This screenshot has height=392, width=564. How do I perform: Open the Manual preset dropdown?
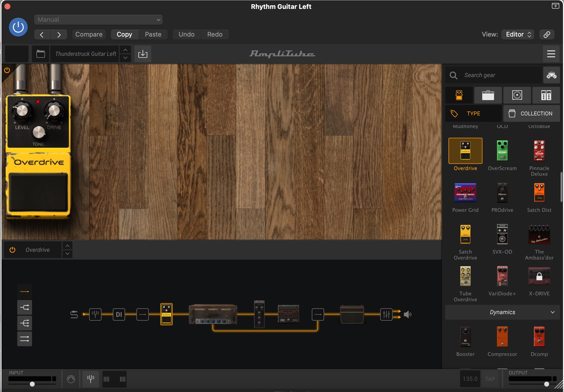point(98,20)
